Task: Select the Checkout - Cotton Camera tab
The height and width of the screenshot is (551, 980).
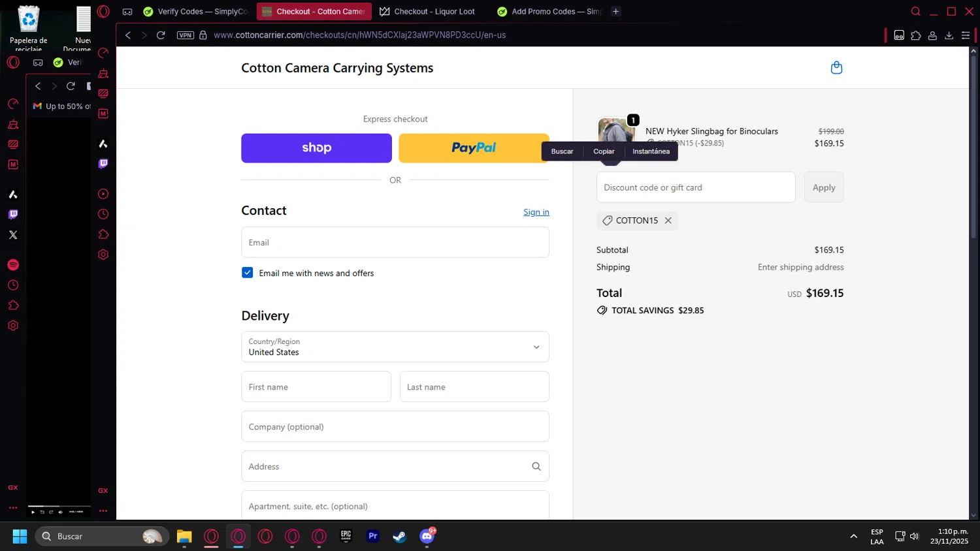Action: (314, 11)
